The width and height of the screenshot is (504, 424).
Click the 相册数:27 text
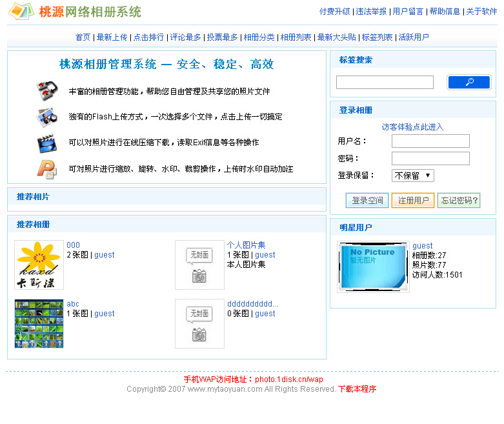point(429,256)
